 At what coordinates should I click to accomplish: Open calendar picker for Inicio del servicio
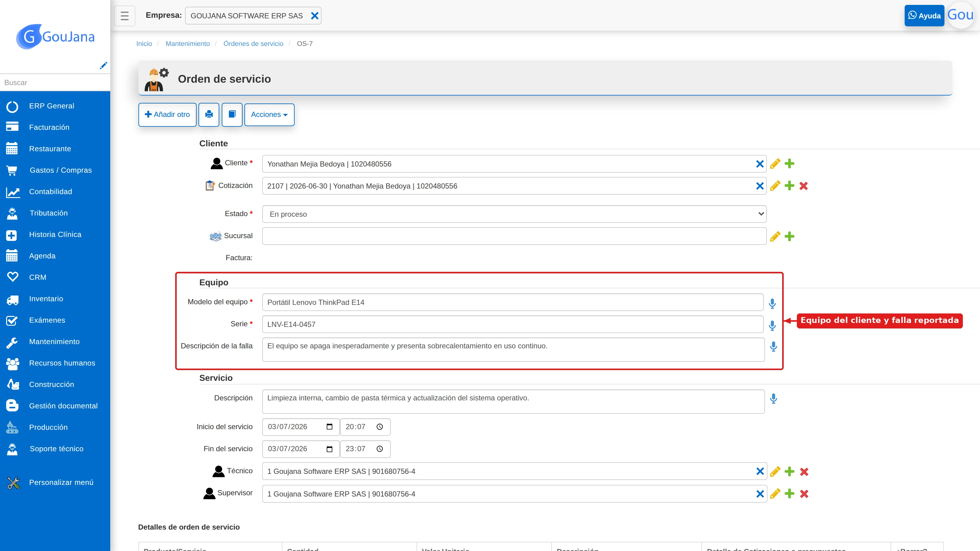pyautogui.click(x=330, y=427)
